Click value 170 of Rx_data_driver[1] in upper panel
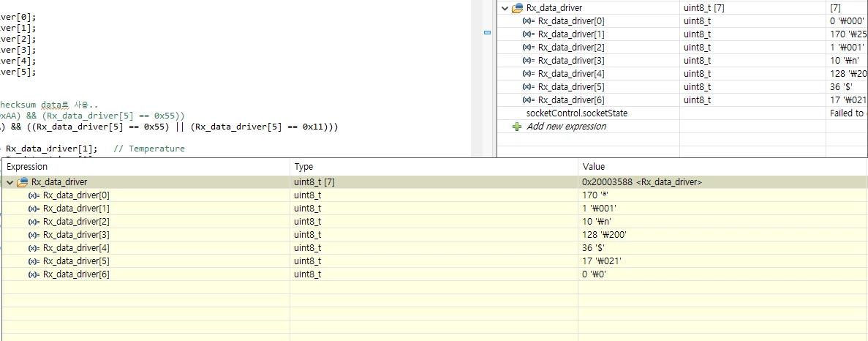 click(848, 34)
